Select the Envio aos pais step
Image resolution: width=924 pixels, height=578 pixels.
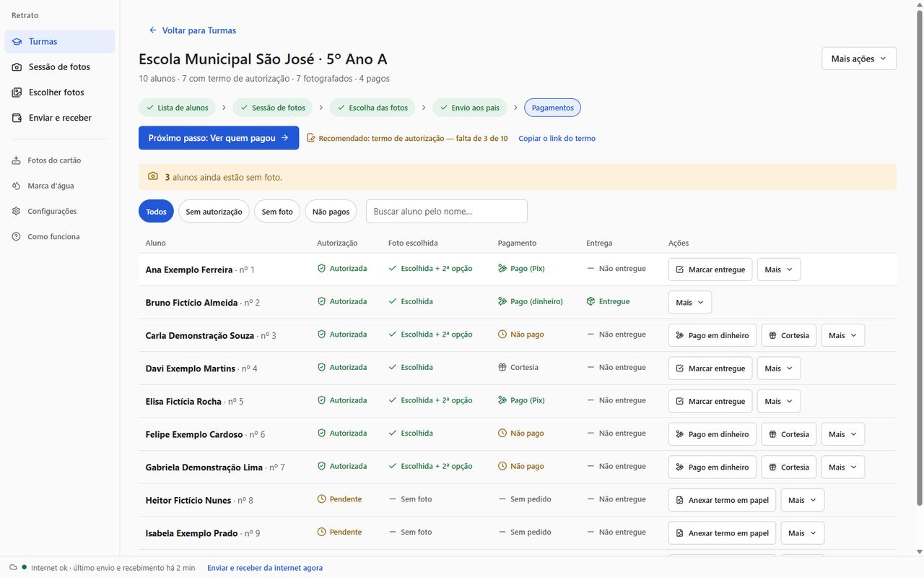tap(470, 108)
